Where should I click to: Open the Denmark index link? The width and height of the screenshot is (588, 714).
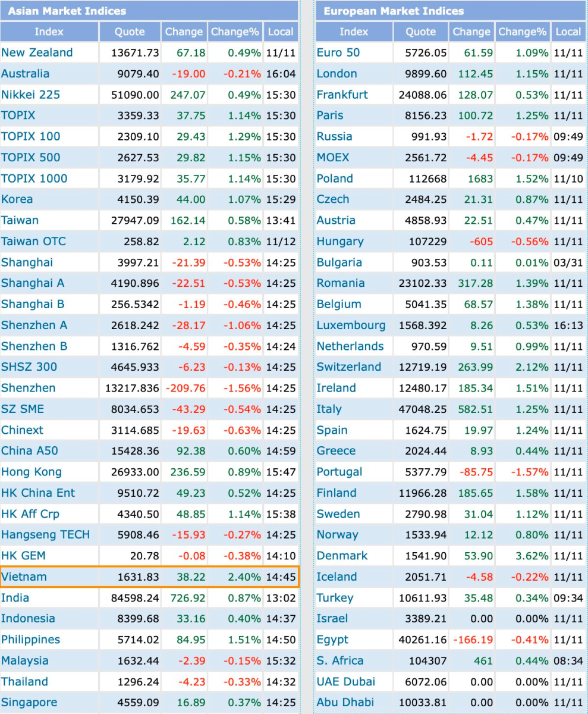point(342,556)
